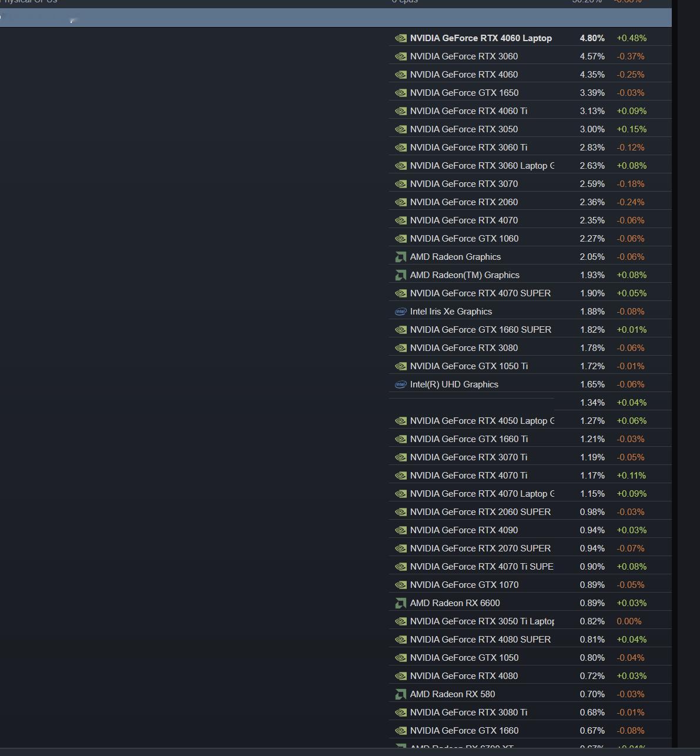Click the NVIDIA logo on the RTX 3050 Ti Laptop row
Screen dimensions: 700x756
401,621
